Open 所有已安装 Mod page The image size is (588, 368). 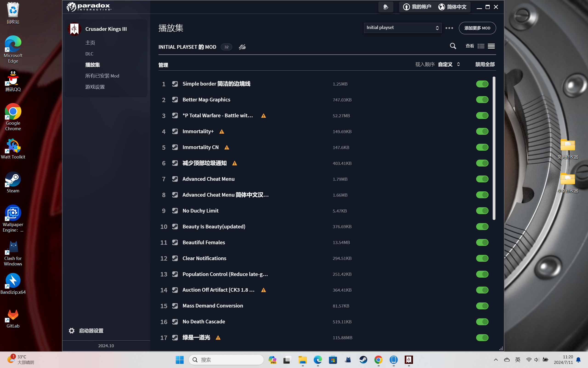tap(102, 76)
